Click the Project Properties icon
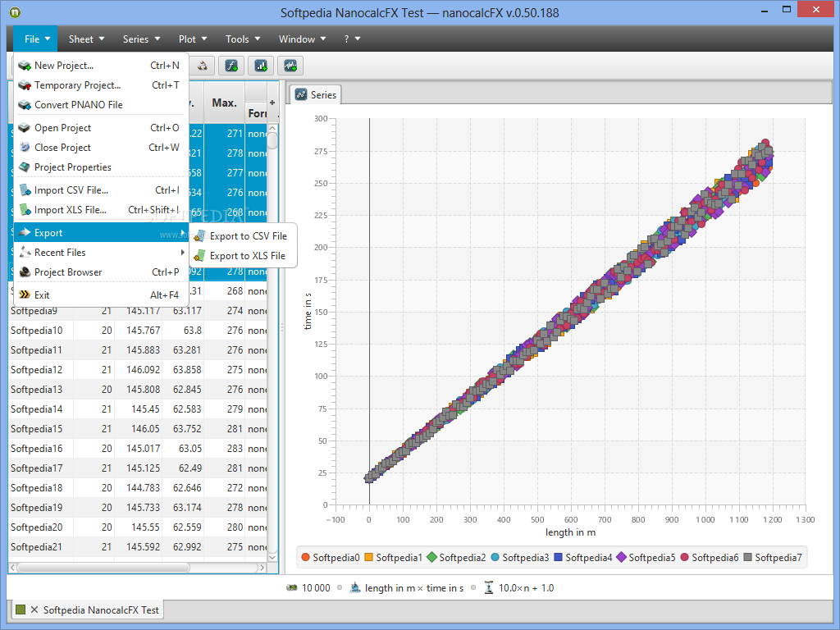 pyautogui.click(x=25, y=167)
